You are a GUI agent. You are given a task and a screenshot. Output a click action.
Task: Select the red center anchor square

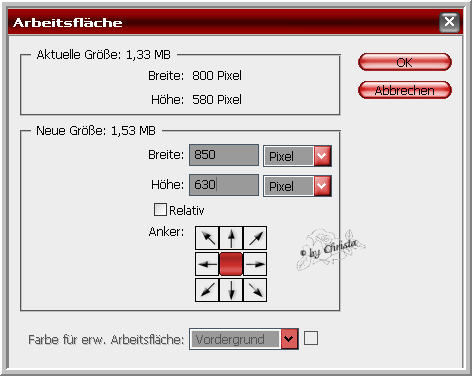click(x=231, y=264)
